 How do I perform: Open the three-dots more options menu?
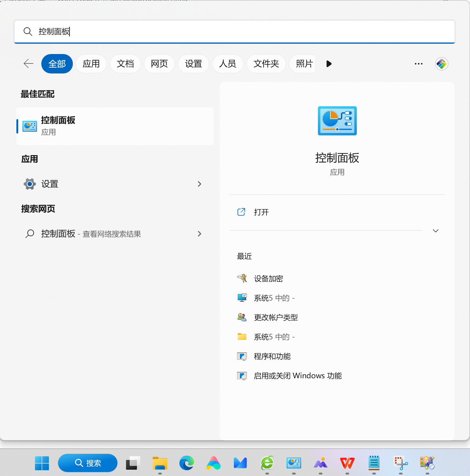coord(419,64)
